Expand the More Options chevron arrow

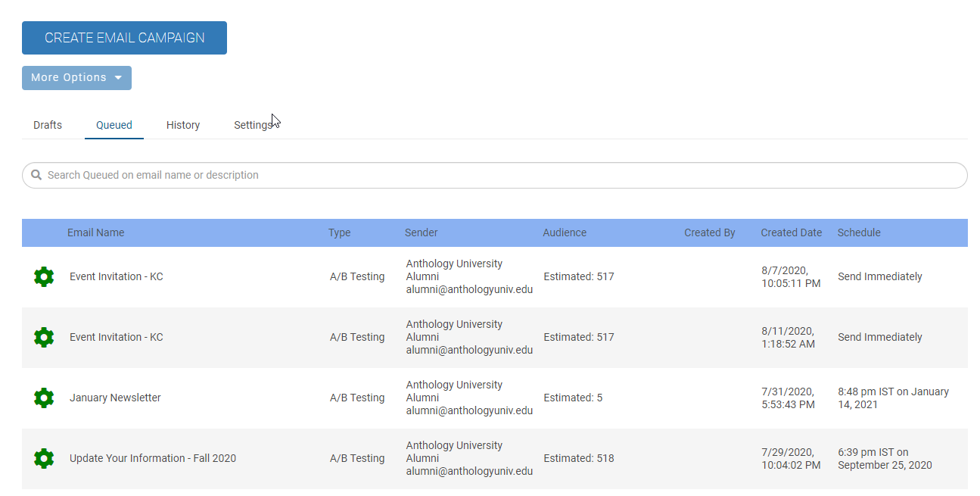click(118, 77)
